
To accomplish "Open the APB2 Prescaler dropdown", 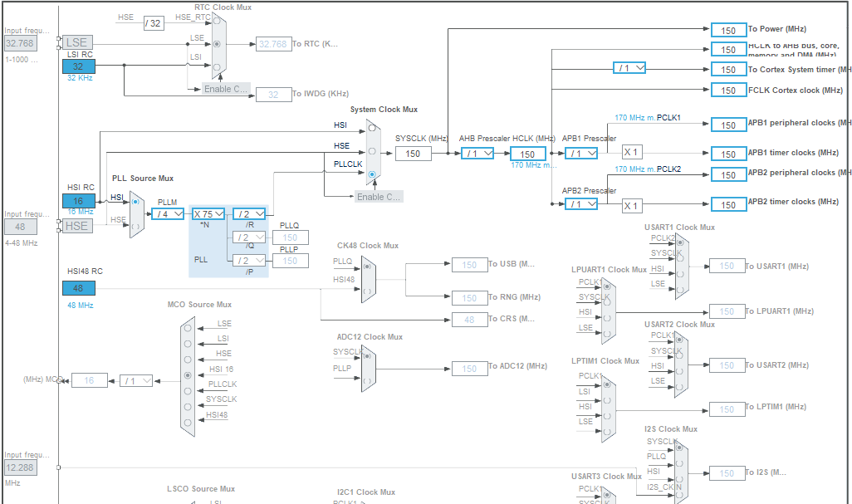I will tap(581, 204).
